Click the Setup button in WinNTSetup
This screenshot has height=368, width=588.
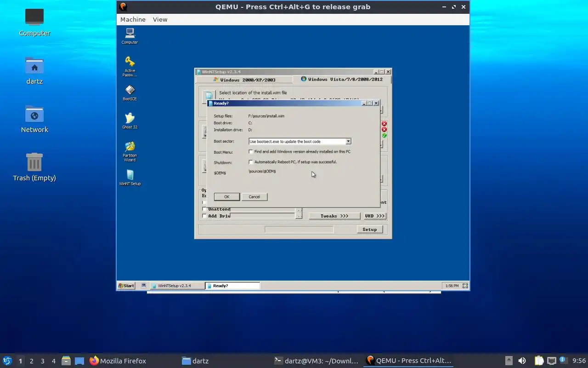tap(370, 230)
